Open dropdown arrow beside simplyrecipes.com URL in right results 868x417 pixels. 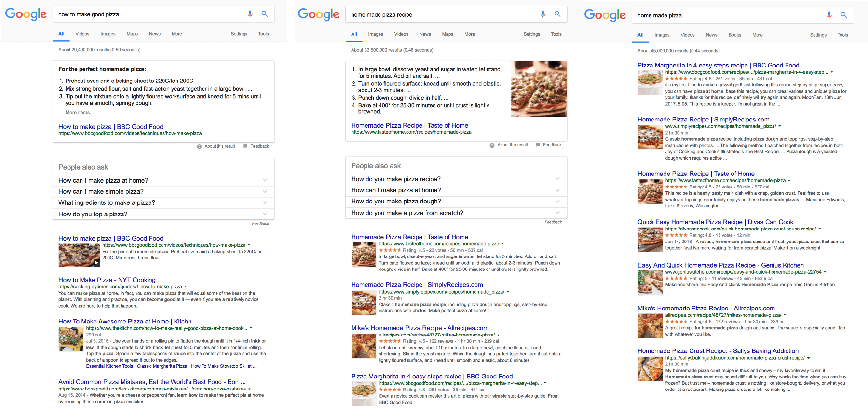pyautogui.click(x=779, y=126)
